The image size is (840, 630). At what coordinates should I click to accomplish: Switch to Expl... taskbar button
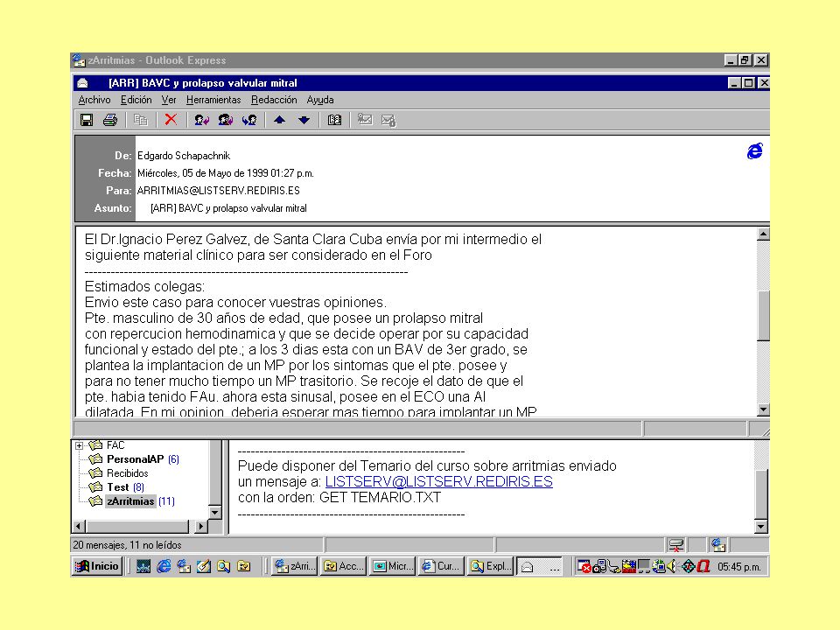click(490, 566)
